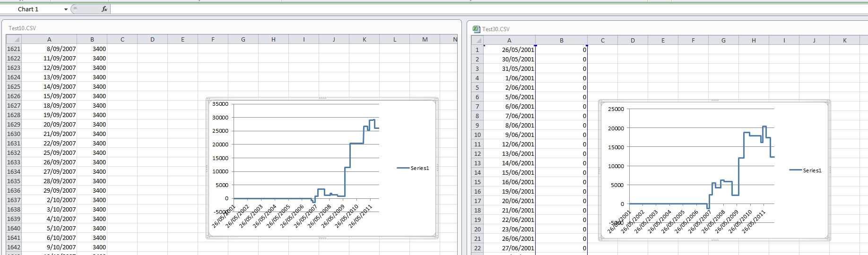Select column E header in Test10.CSV
Viewport: 868px width, 255px height.
183,39
